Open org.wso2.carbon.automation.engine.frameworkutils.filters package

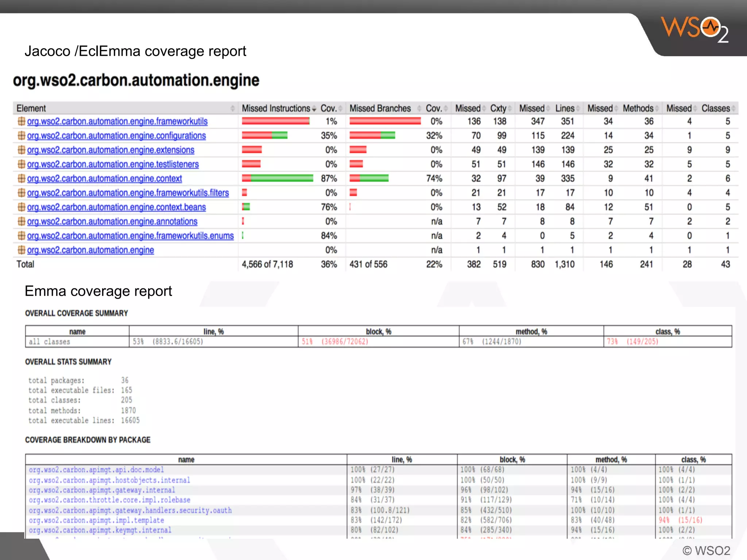pos(128,193)
